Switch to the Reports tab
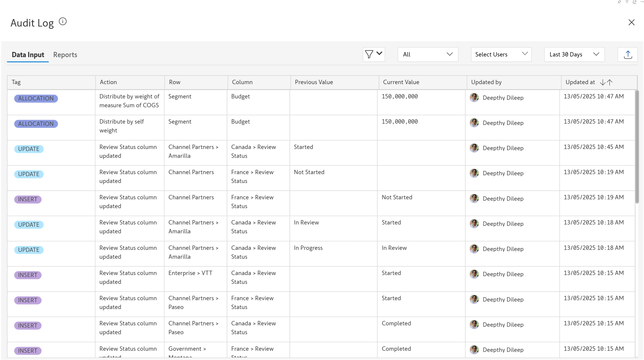644x360 pixels. [x=65, y=55]
